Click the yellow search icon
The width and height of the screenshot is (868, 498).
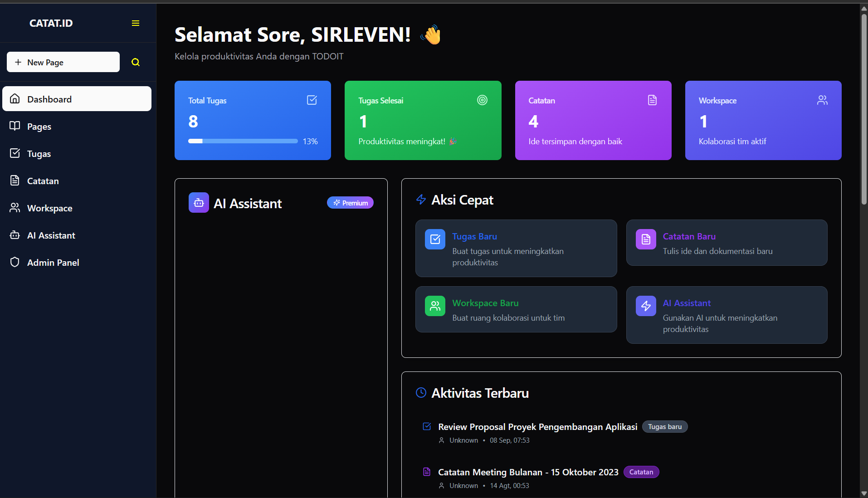click(x=136, y=62)
